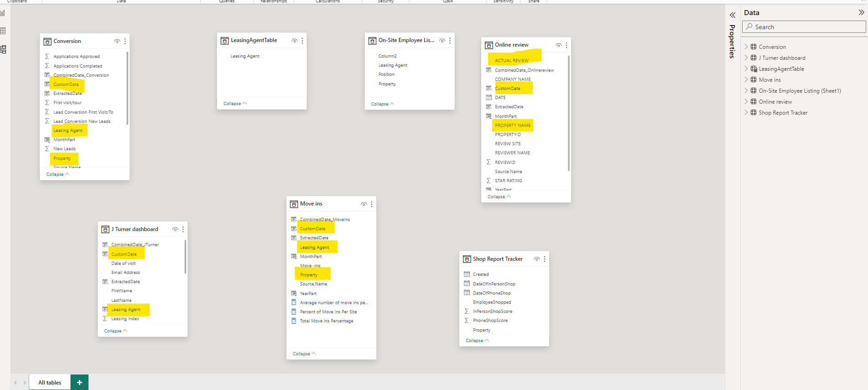Open more options for Move ins card
The height and width of the screenshot is (390, 868).
pos(372,204)
